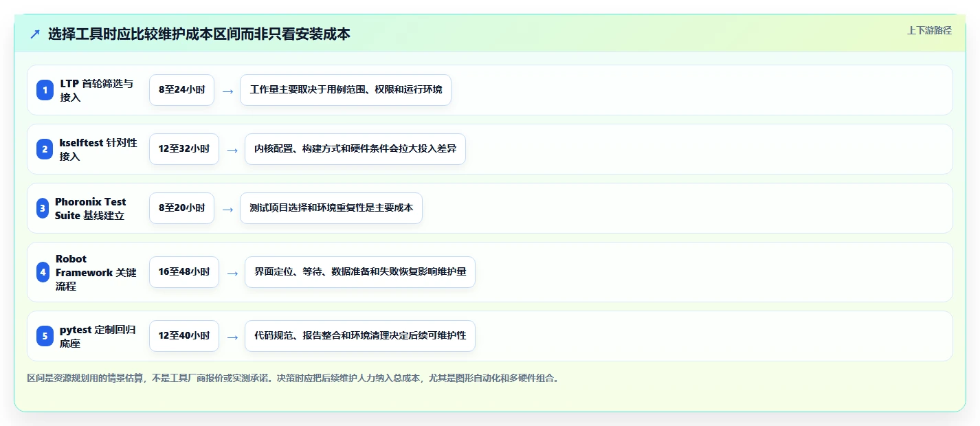Click the title 选择工具时应比较维护成本区间而非只看安装成本
This screenshot has width=980, height=426.
point(199,34)
